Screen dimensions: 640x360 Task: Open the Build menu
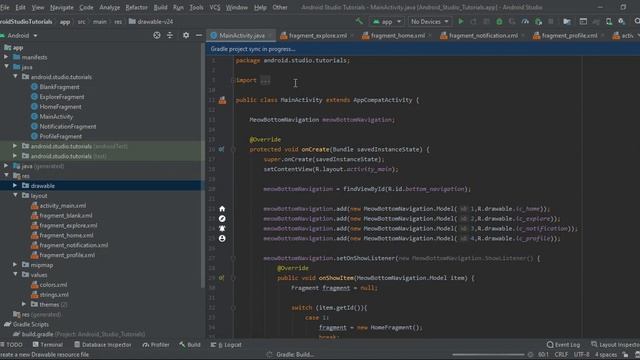tap(160, 7)
